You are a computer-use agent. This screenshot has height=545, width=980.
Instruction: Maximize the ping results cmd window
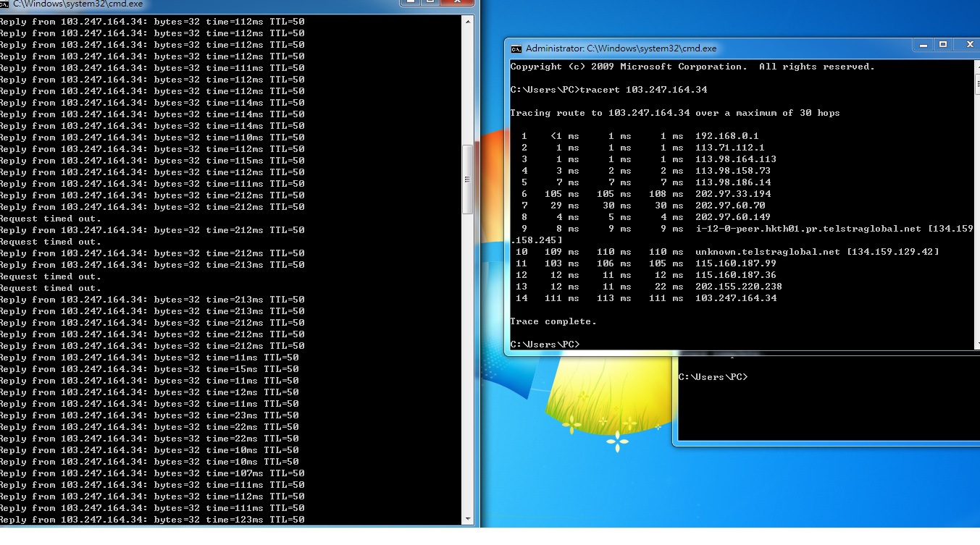pos(430,2)
